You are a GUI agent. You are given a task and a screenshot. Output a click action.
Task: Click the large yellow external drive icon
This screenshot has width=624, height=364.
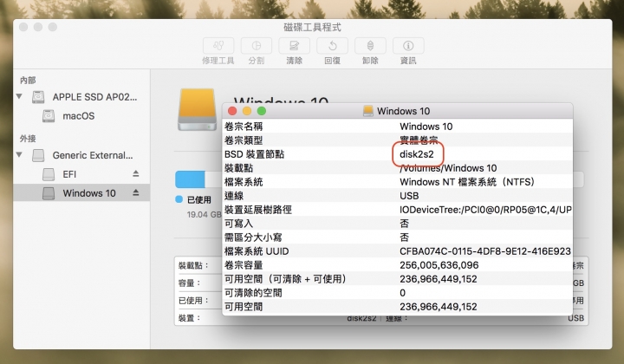(x=198, y=110)
